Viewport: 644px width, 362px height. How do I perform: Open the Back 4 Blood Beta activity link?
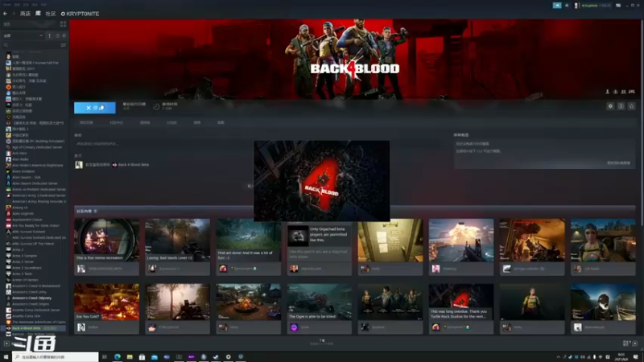(x=134, y=165)
